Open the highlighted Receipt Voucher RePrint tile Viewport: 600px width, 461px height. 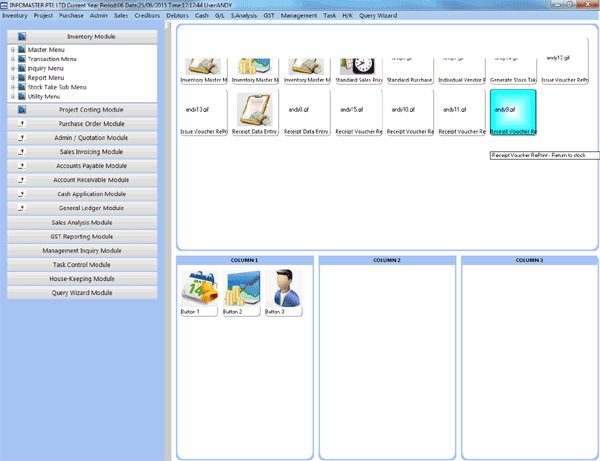tap(513, 114)
